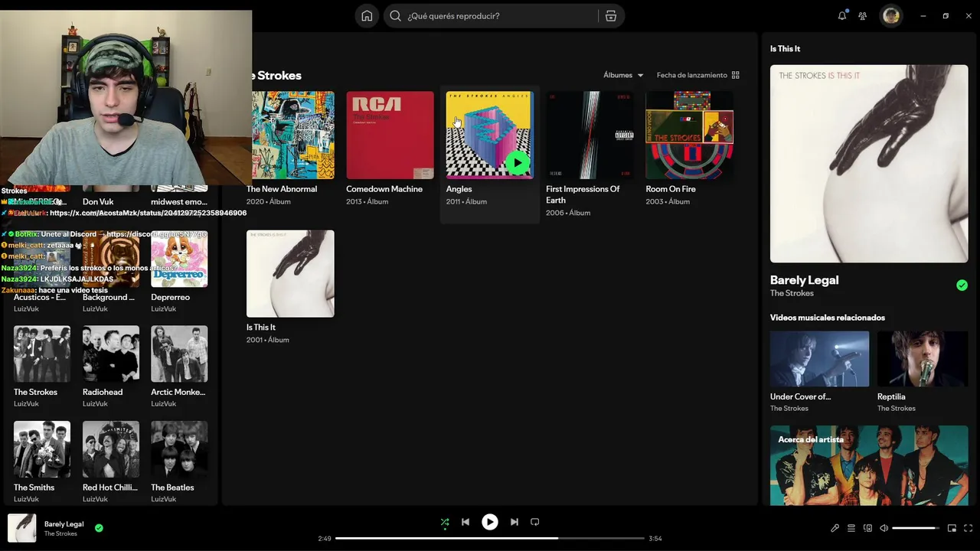Click the 3:54 duration label

point(655,539)
